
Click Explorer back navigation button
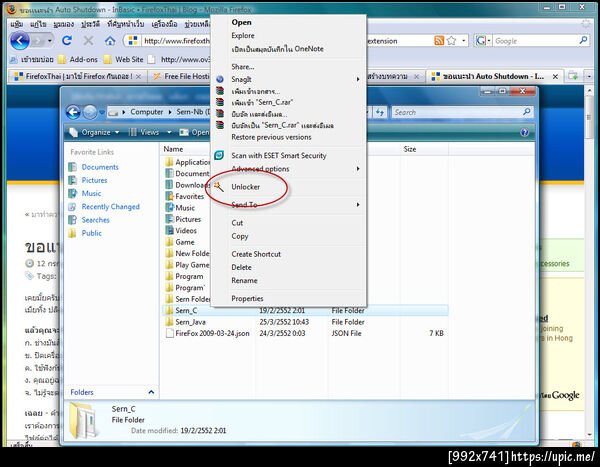click(73, 112)
